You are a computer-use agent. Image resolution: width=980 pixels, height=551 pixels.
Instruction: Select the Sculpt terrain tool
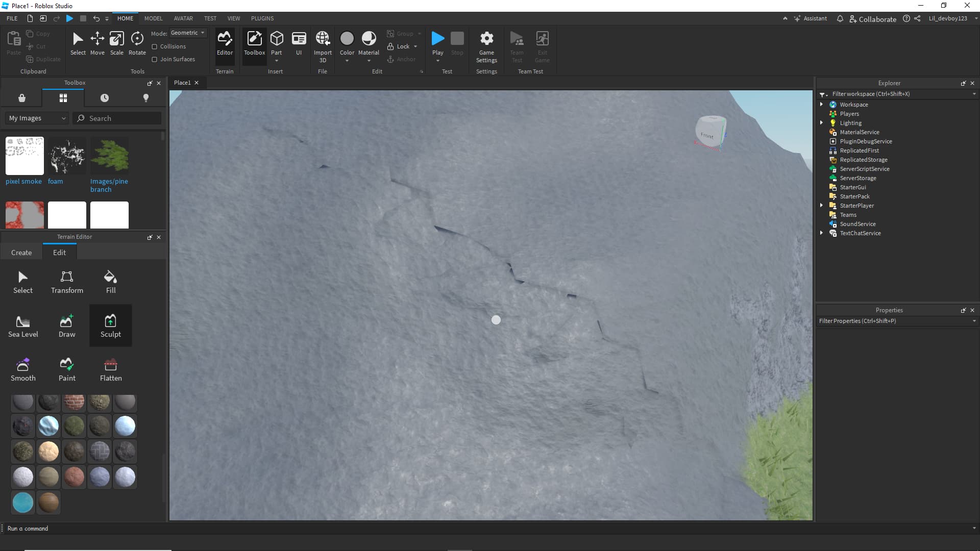click(x=110, y=325)
